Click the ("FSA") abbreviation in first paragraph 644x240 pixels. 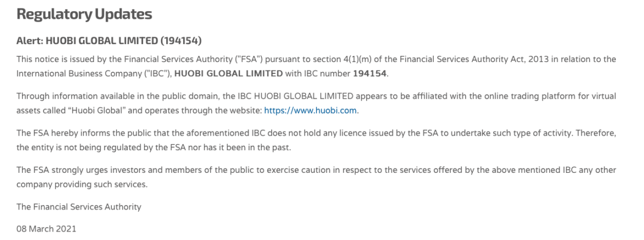click(250, 59)
